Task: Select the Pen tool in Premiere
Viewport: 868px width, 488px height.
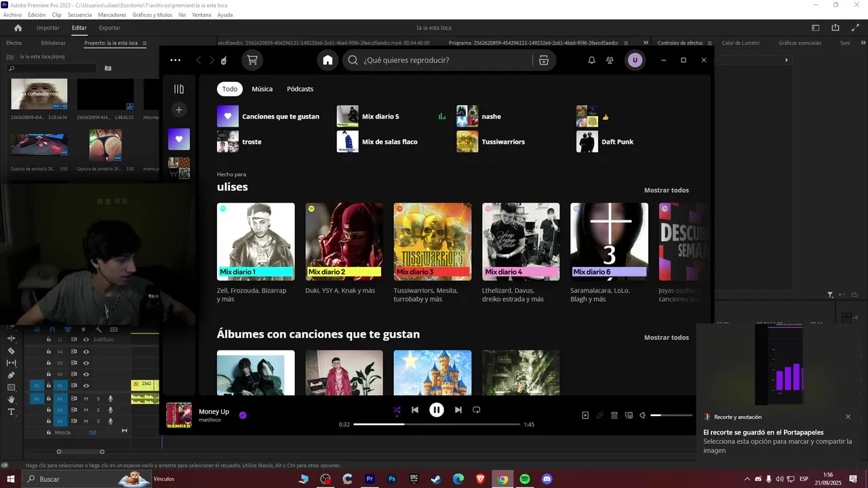Action: pyautogui.click(x=11, y=375)
